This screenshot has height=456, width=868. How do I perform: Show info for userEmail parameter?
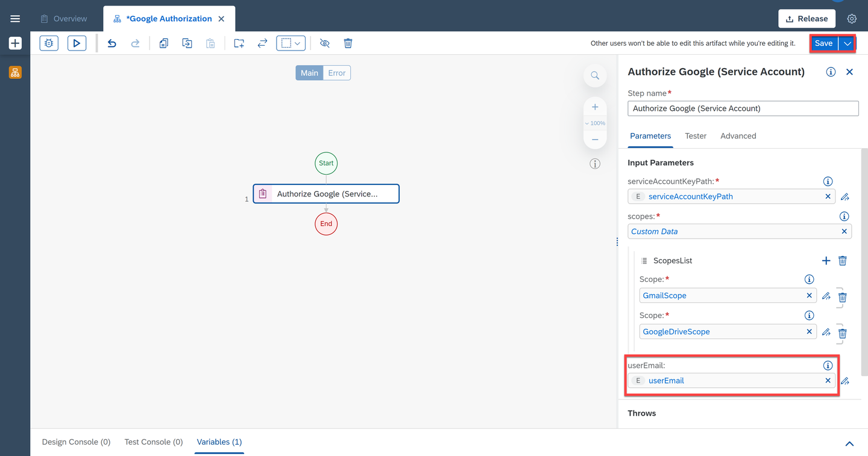(828, 366)
